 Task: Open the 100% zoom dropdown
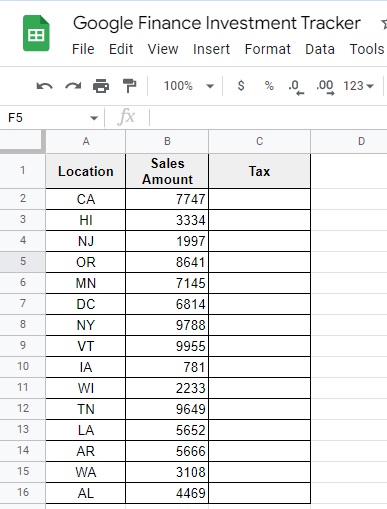188,86
